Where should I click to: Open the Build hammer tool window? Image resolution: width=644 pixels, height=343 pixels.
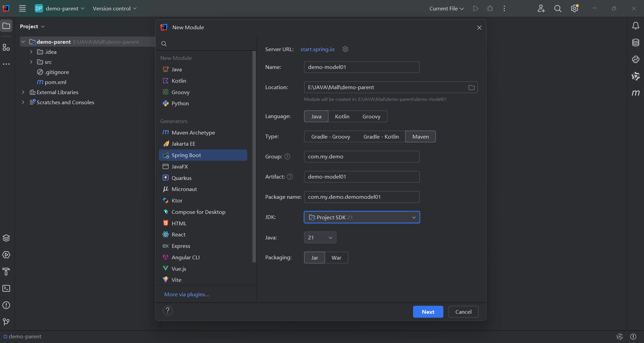coord(6,272)
